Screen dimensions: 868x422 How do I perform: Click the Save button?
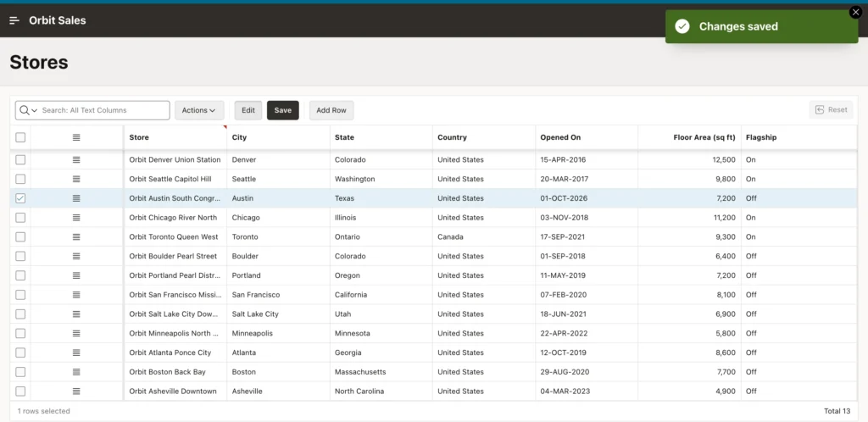click(283, 110)
